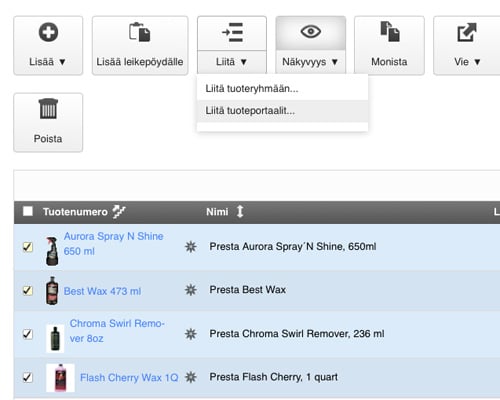Click the Näkyvyys eye icon
Viewport: 500px width, 400px height.
(311, 32)
